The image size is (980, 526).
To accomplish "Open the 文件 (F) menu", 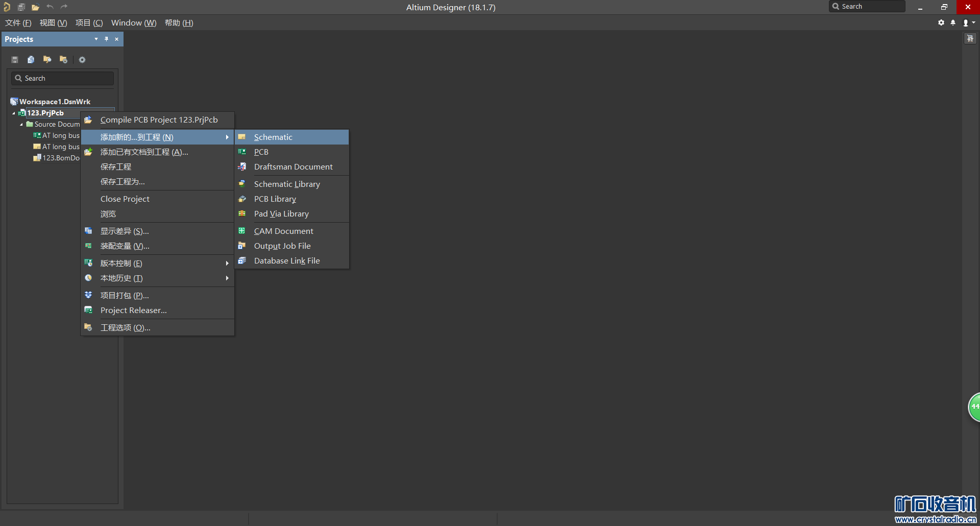I will (x=18, y=22).
